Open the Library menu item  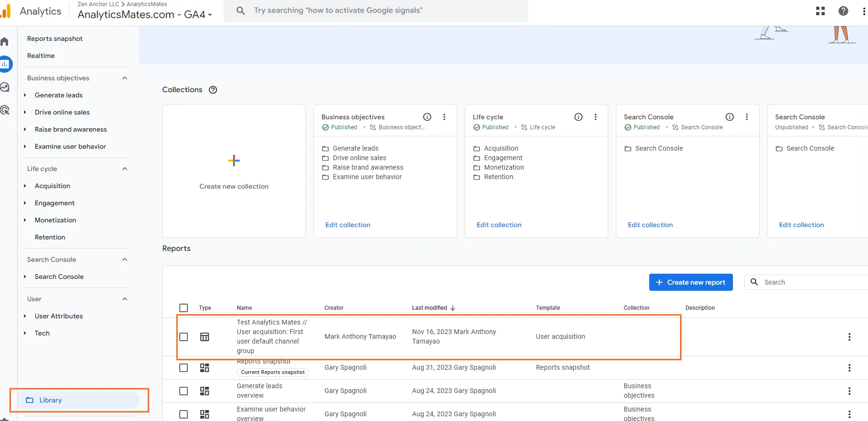pos(79,400)
